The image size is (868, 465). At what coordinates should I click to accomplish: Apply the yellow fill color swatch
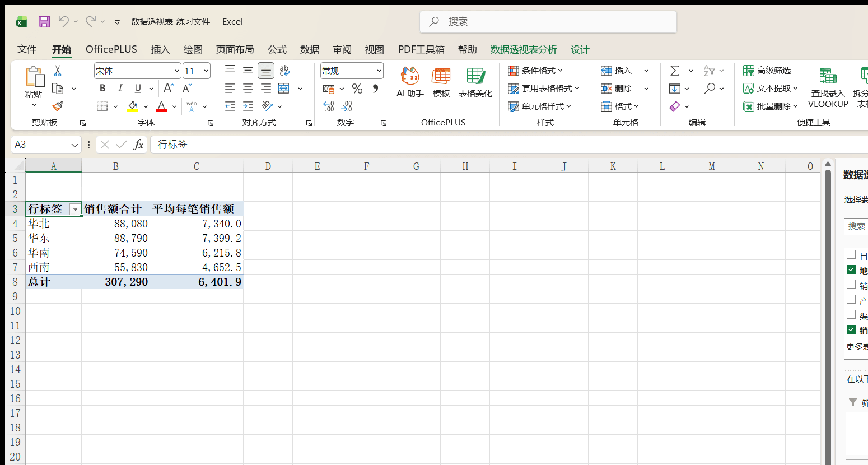(x=133, y=106)
